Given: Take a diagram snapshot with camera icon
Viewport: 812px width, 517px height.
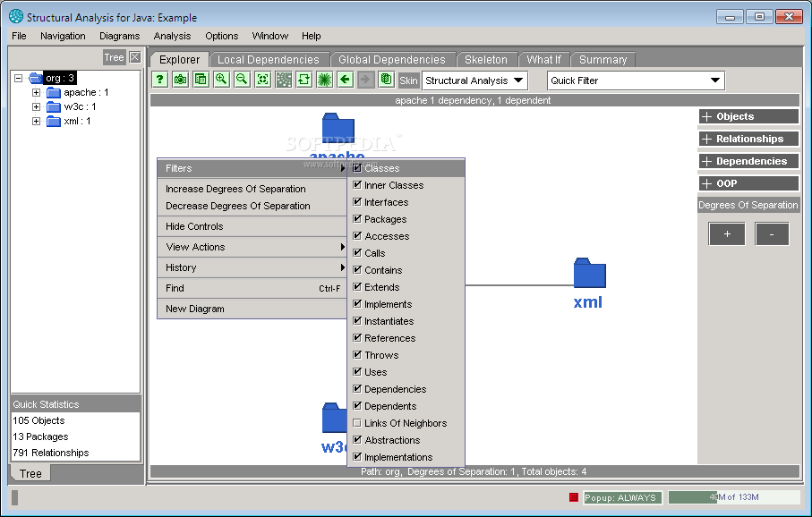Looking at the screenshot, I should (180, 80).
